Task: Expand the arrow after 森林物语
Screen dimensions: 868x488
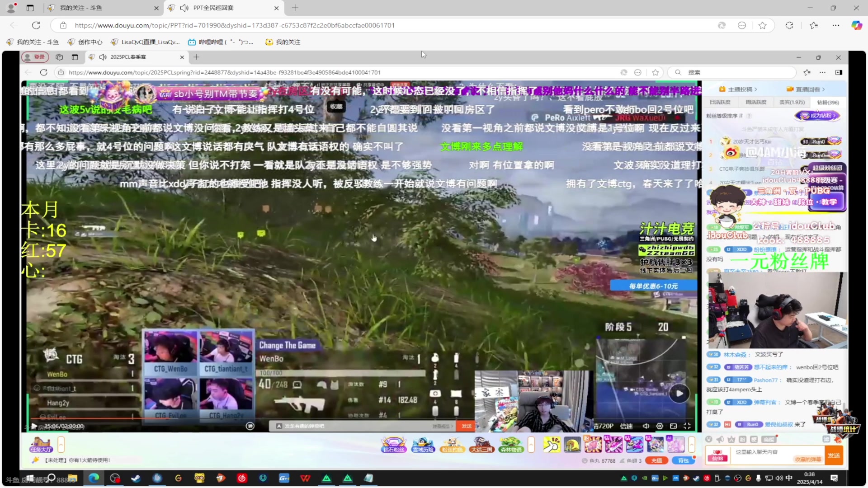Action: coord(531,445)
